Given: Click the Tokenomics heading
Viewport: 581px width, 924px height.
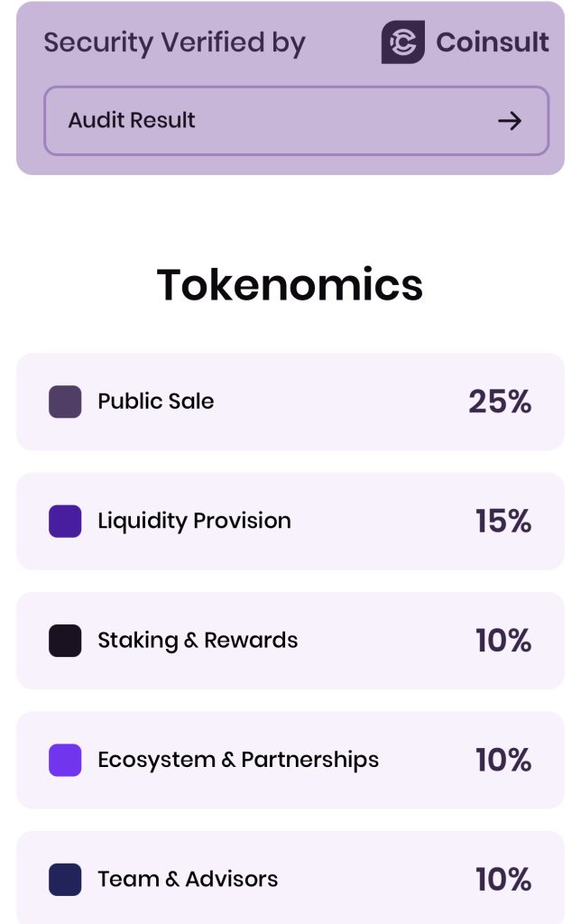Looking at the screenshot, I should [x=290, y=284].
